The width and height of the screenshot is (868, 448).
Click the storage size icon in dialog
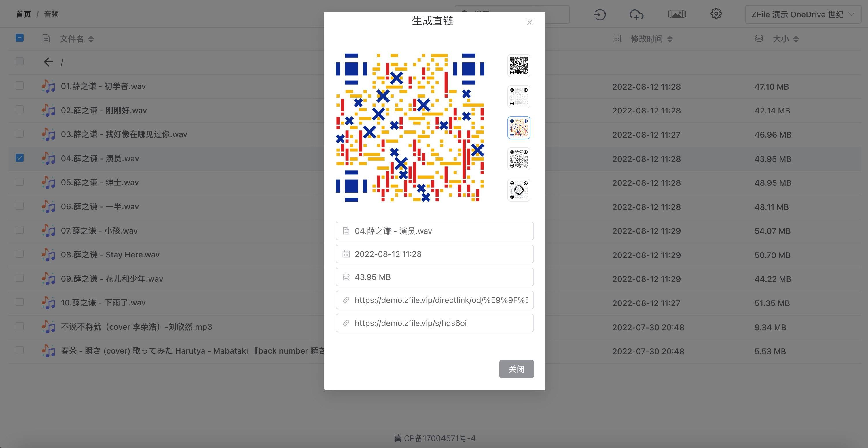[346, 277]
